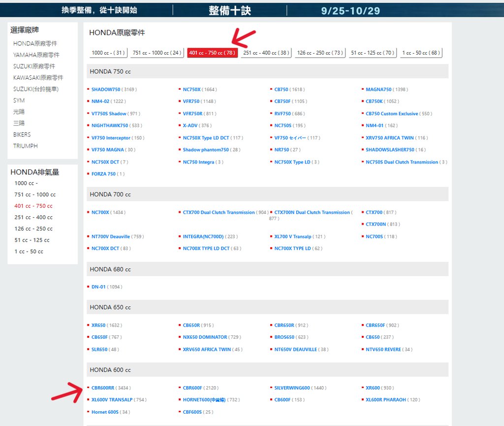Open TRIUMPH brand in sidebar
This screenshot has height=426, width=504.
(26, 146)
